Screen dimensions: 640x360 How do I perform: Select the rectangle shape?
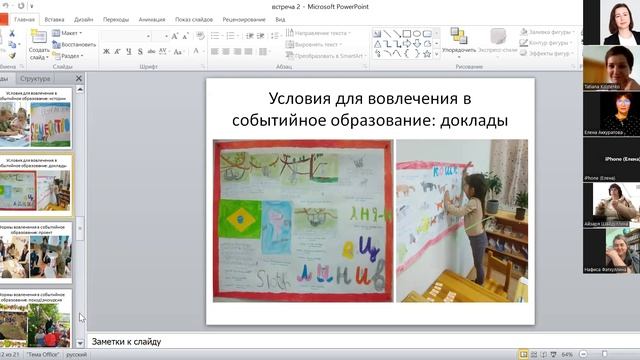407,33
